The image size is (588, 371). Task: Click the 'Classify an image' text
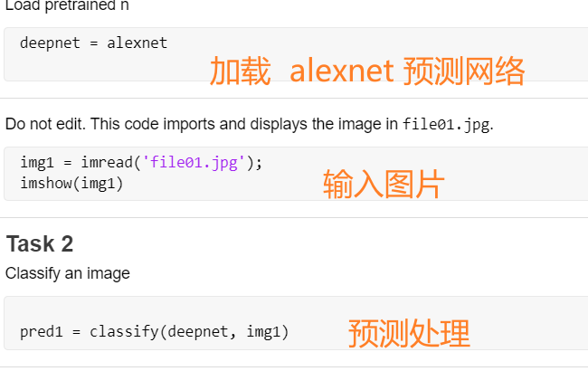pos(68,273)
